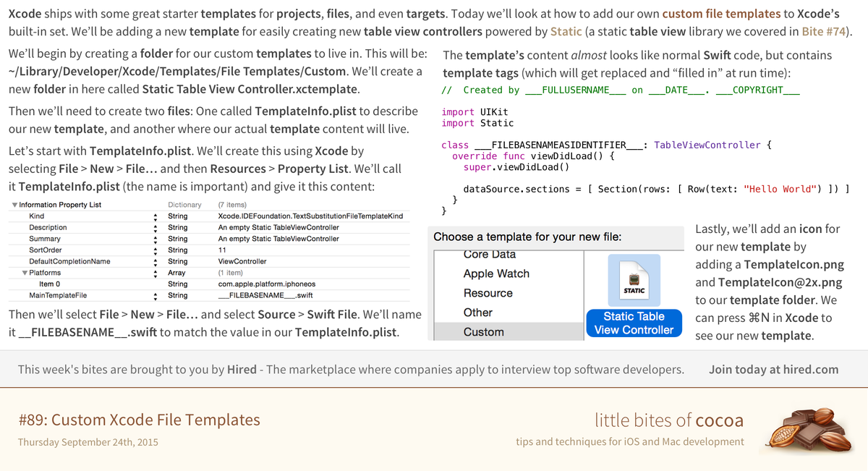Collapse the Platforms array disclosure triangle
Image resolution: width=868 pixels, height=471 pixels.
coord(24,273)
